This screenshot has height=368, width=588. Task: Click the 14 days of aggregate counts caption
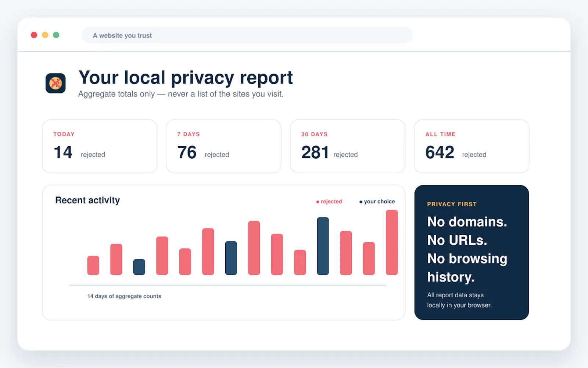coord(124,296)
